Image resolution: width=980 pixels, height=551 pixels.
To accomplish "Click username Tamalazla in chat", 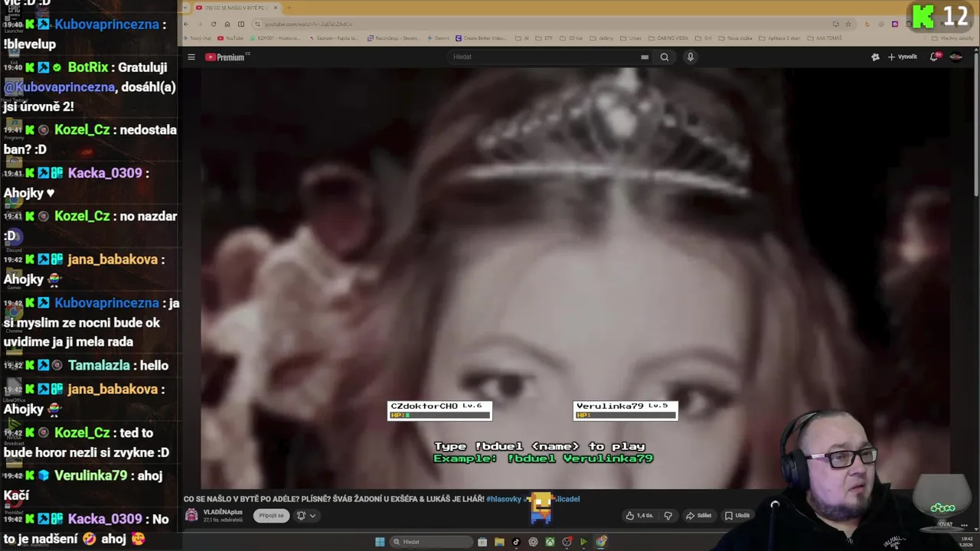I will click(99, 366).
